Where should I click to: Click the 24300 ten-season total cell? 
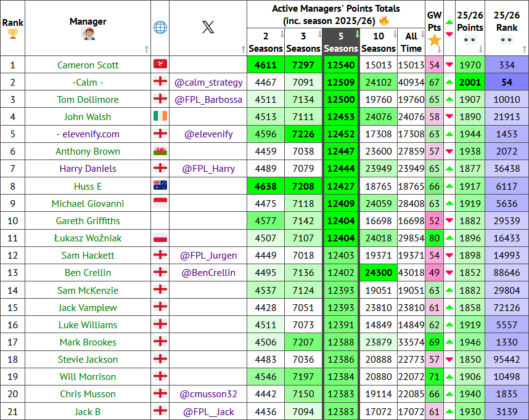tap(378, 272)
